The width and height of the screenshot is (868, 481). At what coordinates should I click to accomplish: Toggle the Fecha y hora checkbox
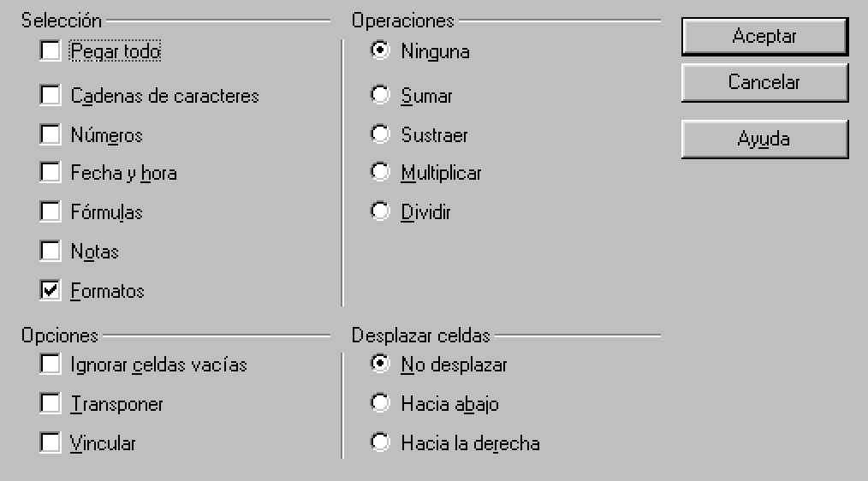(x=51, y=173)
